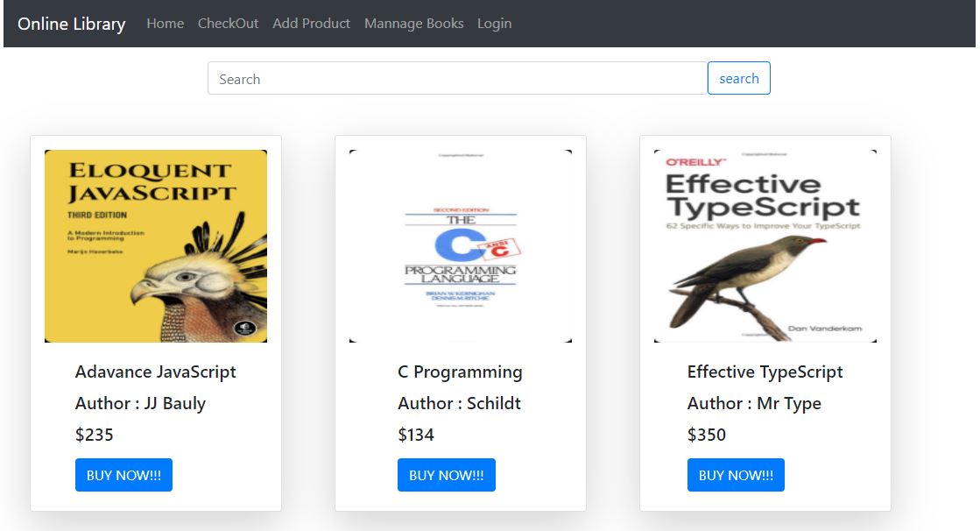980x531 pixels.
Task: Click BUY NOW for C Programming
Action: 446,475
